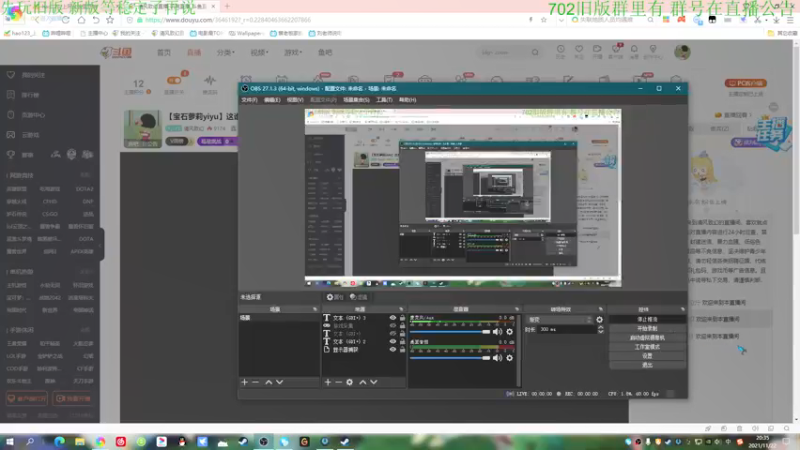Pop out the scenes dock with its header icon

click(x=315, y=309)
